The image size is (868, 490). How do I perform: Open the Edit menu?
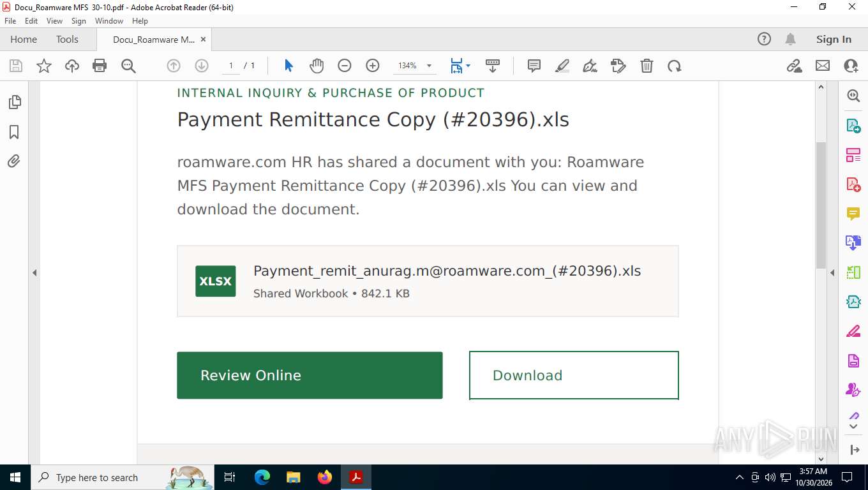pyautogui.click(x=31, y=21)
